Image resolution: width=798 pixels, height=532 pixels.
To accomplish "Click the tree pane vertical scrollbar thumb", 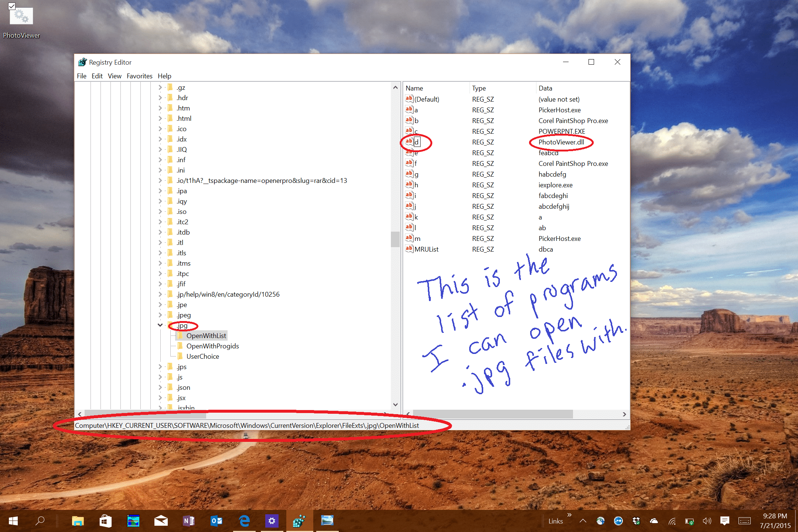I will (x=395, y=239).
